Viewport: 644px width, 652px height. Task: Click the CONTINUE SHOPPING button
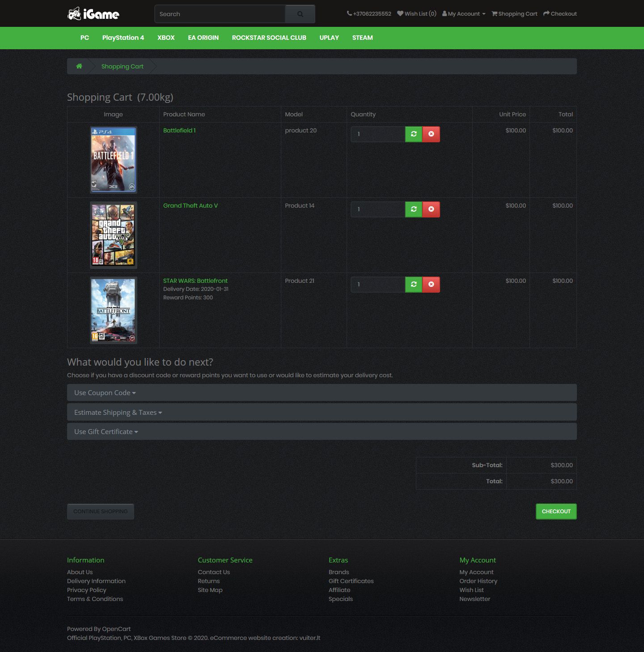101,511
